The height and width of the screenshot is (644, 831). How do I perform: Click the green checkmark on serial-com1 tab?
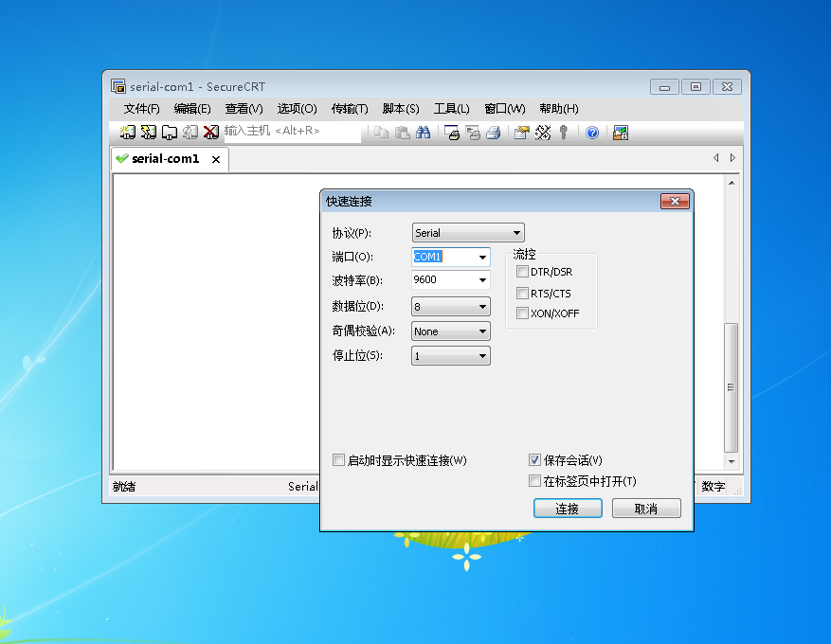pyautogui.click(x=122, y=158)
